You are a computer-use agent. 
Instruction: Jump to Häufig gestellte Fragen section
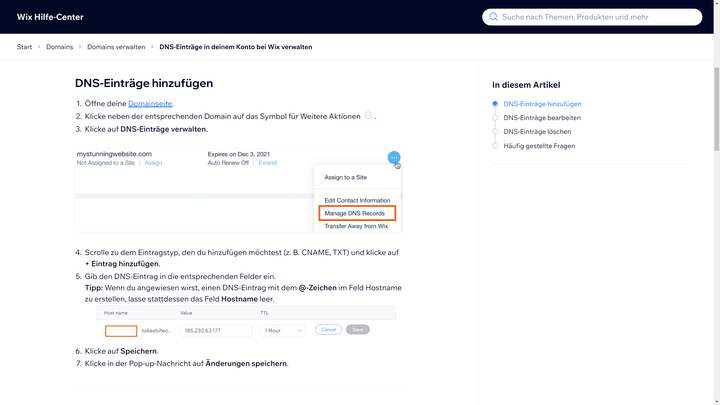coord(539,146)
